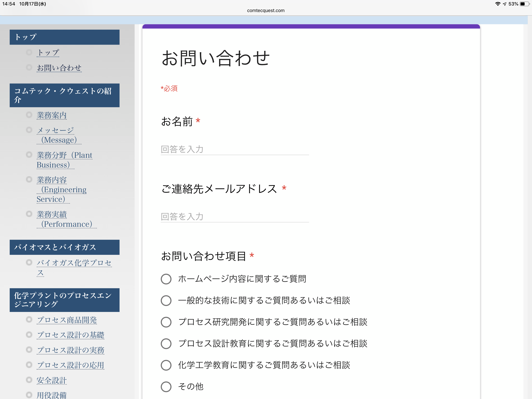Select ホームページ内容に関するご質問 radio option
Viewport: 532px width, 399px height.
click(166, 279)
